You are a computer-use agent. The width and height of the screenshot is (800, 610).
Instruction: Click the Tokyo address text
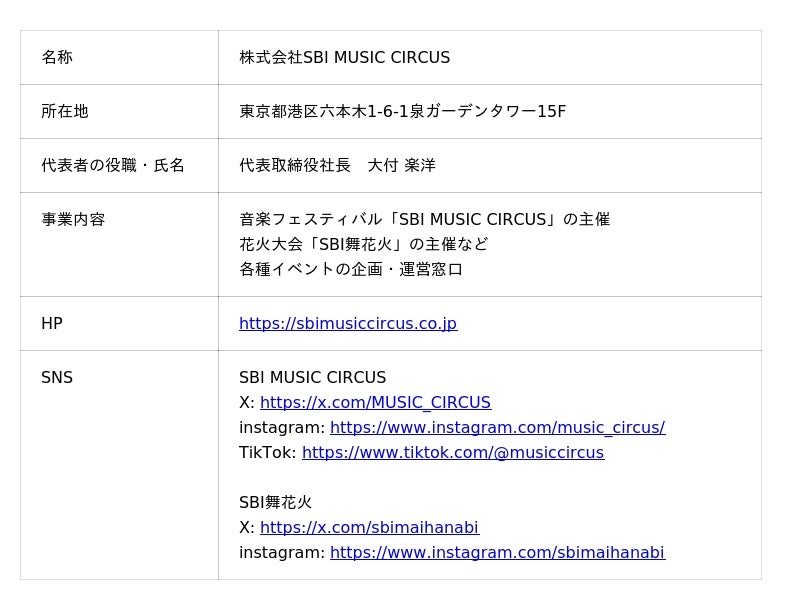[x=402, y=112]
